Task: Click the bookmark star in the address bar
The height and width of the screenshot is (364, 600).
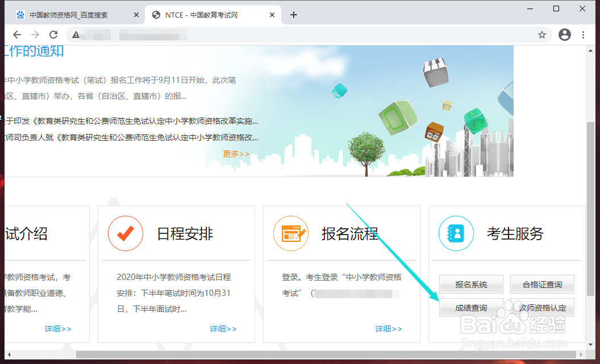Action: click(x=542, y=35)
